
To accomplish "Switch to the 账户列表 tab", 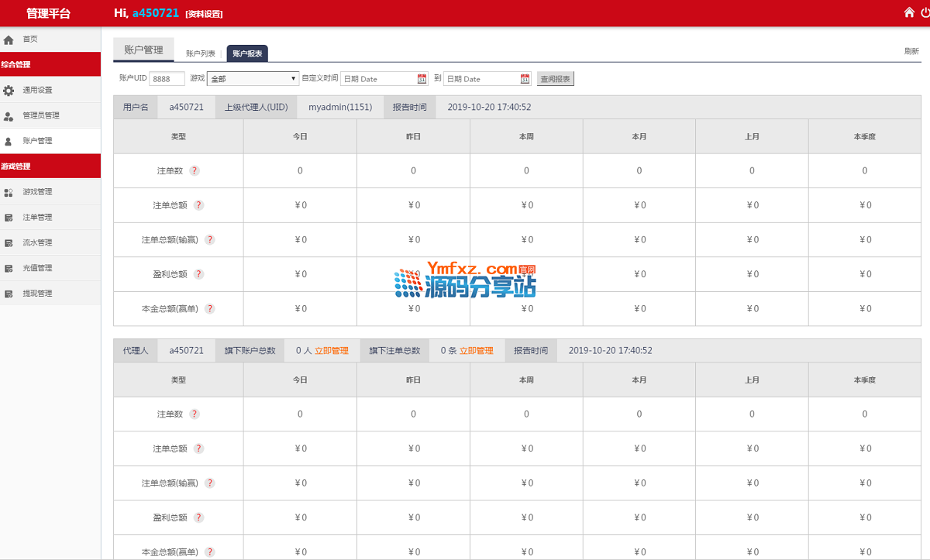I will coord(201,53).
